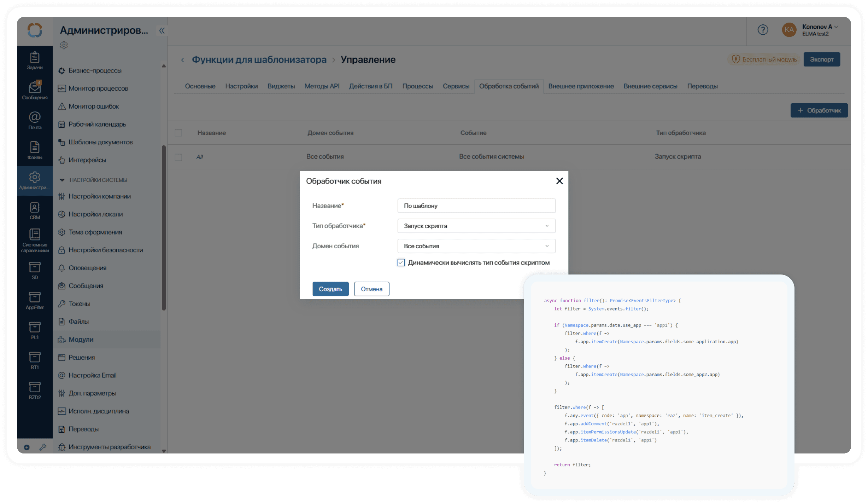Select the All handler row checkbox
868x503 pixels.
(x=178, y=157)
